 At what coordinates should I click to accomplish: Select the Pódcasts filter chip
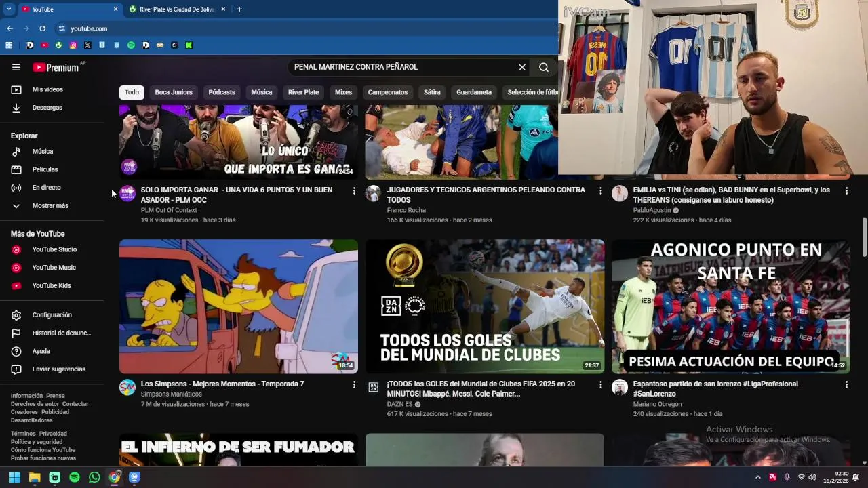point(222,92)
